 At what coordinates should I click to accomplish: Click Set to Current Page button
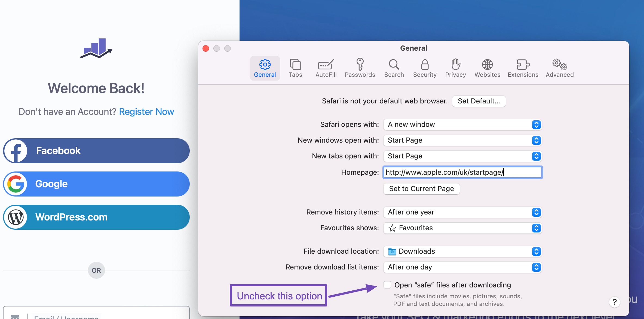pyautogui.click(x=421, y=189)
